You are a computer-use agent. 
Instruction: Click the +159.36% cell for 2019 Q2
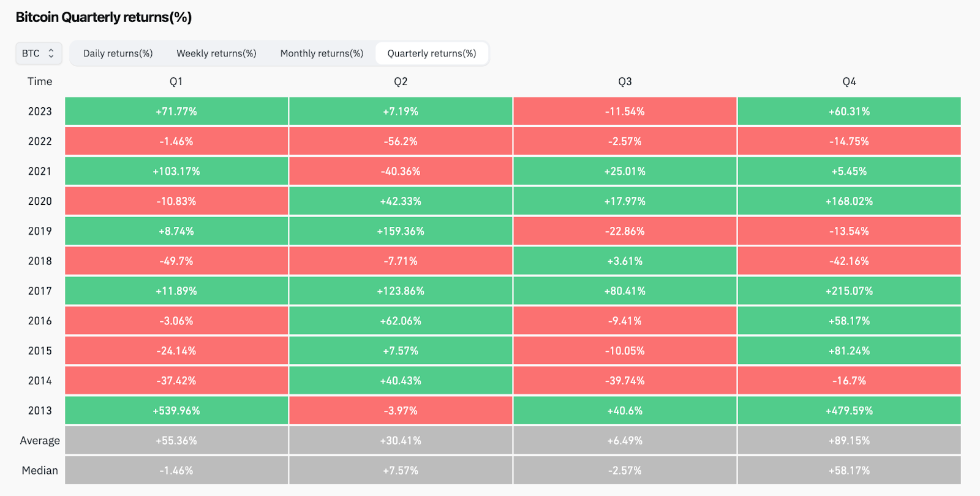point(401,231)
